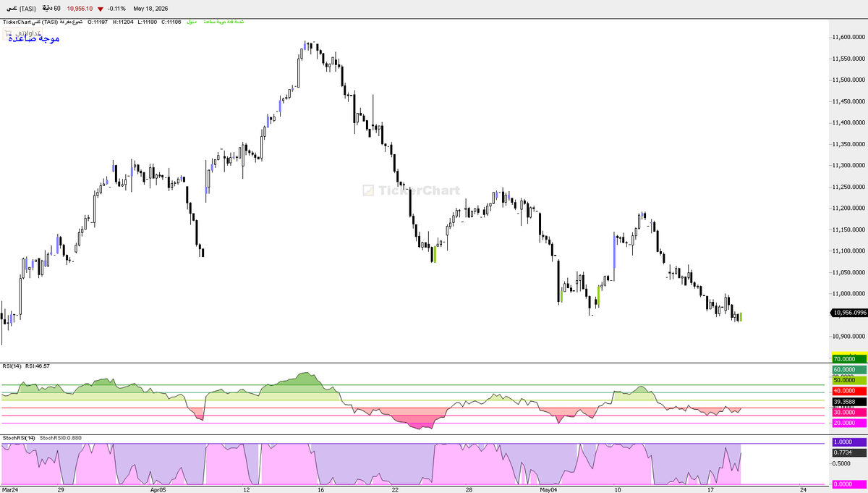Screen dimensions: 868x493
Task: Click the 11,500.0000 price axis label
Action: pos(849,80)
